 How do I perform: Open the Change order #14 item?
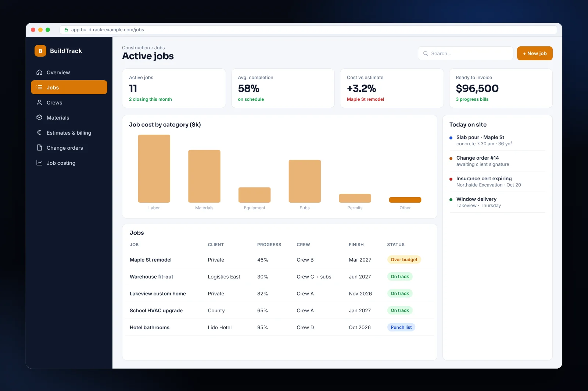498,161
